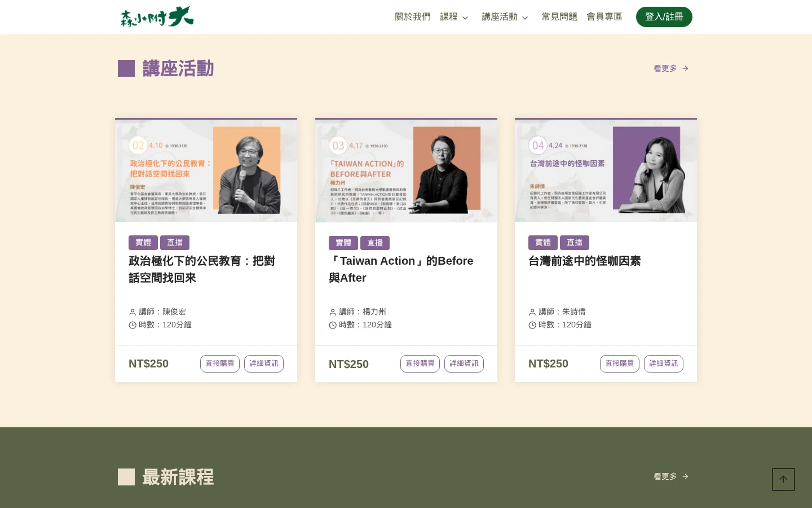This screenshot has width=812, height=508.
Task: Click the text 講師:楊力州
Action: click(x=363, y=312)
